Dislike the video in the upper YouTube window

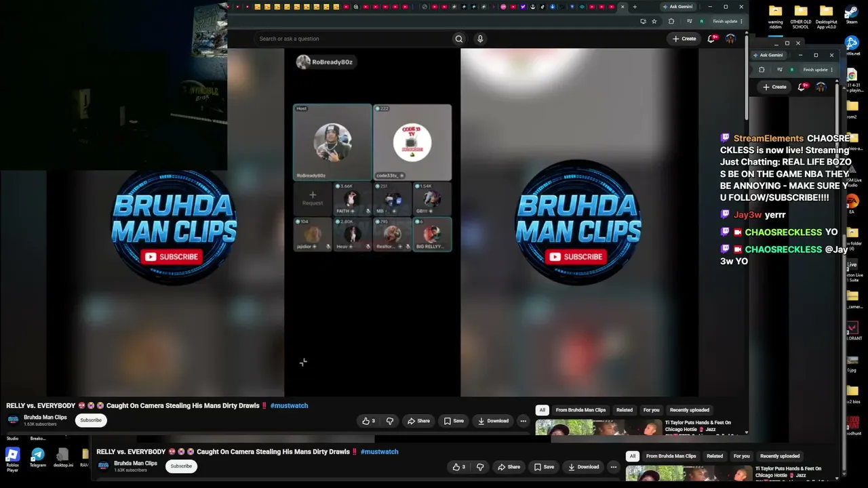pyautogui.click(x=390, y=421)
